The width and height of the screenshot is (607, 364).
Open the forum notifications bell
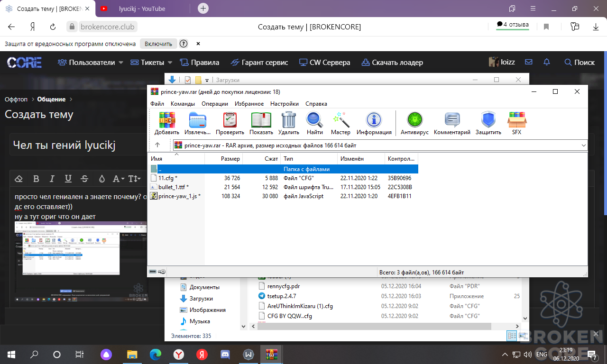coord(547,62)
